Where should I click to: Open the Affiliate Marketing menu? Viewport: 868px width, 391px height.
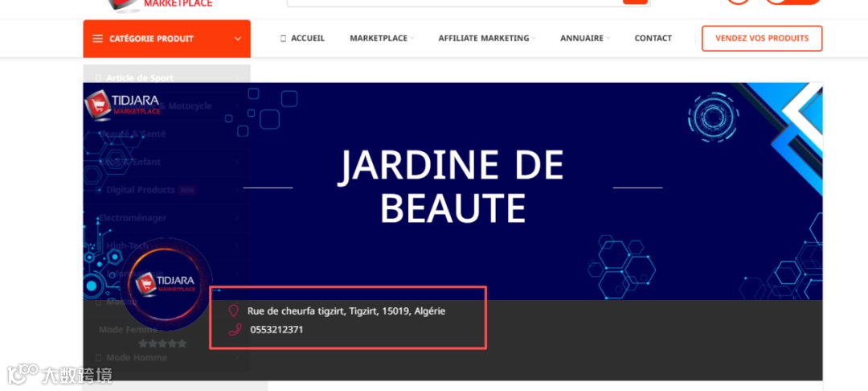pos(484,38)
